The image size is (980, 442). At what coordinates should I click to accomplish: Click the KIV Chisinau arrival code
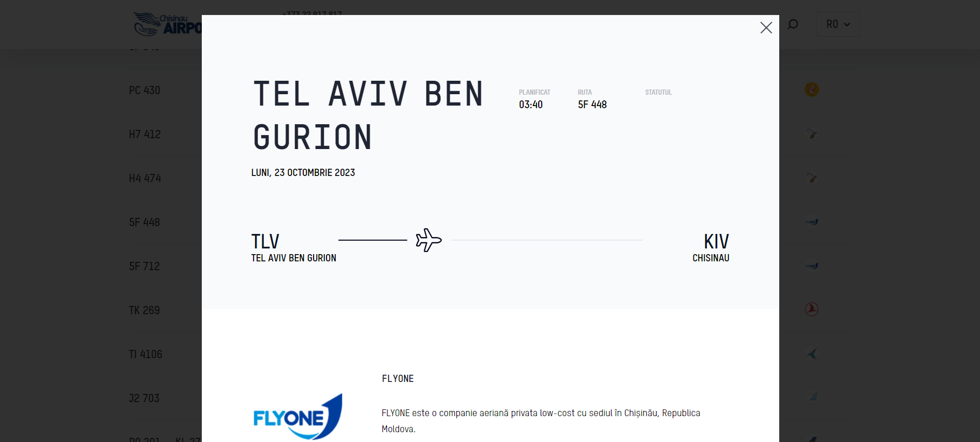(x=716, y=242)
